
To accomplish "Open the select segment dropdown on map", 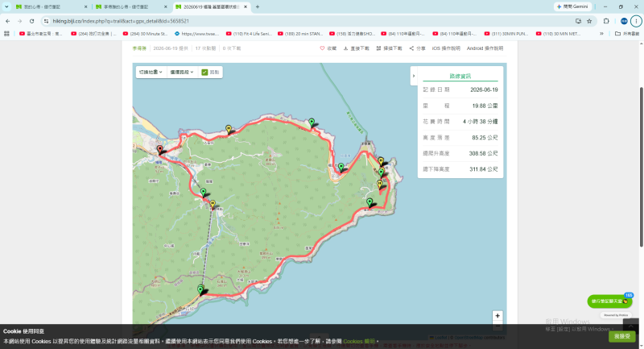I will coord(182,72).
